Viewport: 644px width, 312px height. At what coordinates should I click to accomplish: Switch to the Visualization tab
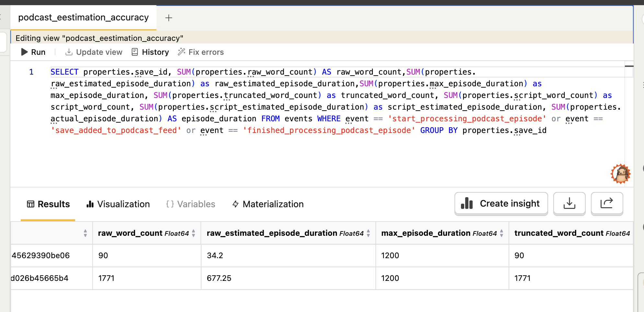click(118, 204)
